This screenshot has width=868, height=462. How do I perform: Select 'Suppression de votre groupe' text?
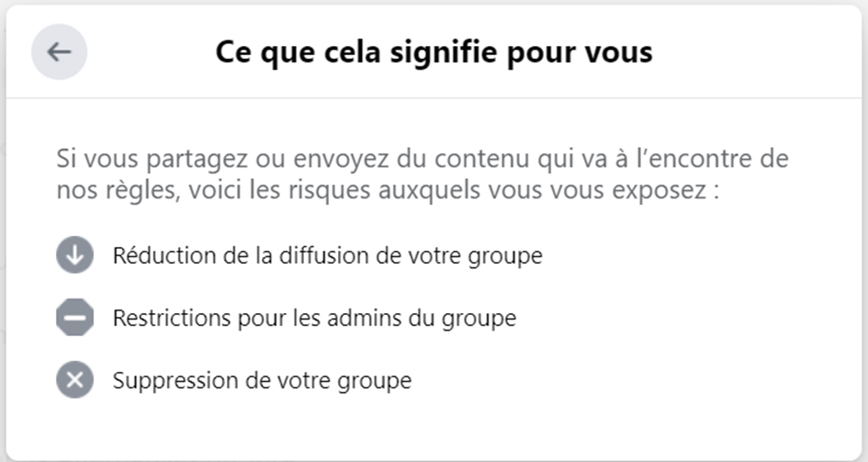pyautogui.click(x=263, y=381)
